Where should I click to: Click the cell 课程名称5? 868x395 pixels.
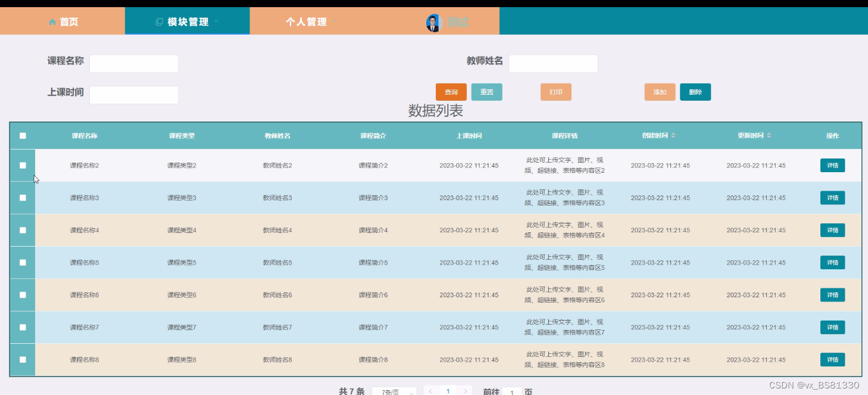click(85, 263)
